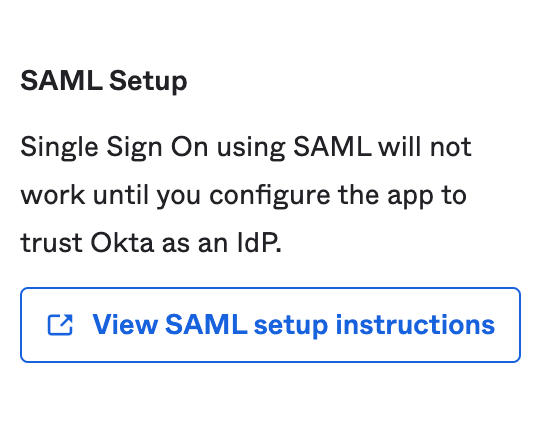Viewport: 550px width, 430px height.
Task: Open the View SAML setup instructions button
Action: pyautogui.click(x=270, y=325)
